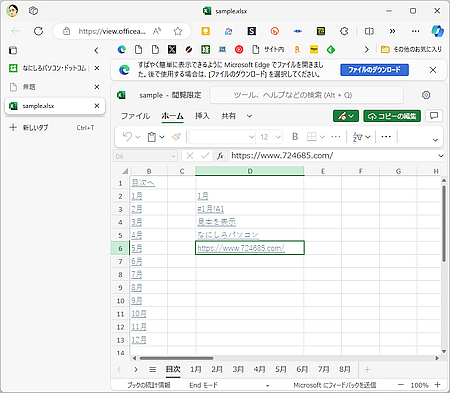The height and width of the screenshot is (393, 450).
Task: Open the viewing mode dropdown button
Action: pyautogui.click(x=346, y=116)
